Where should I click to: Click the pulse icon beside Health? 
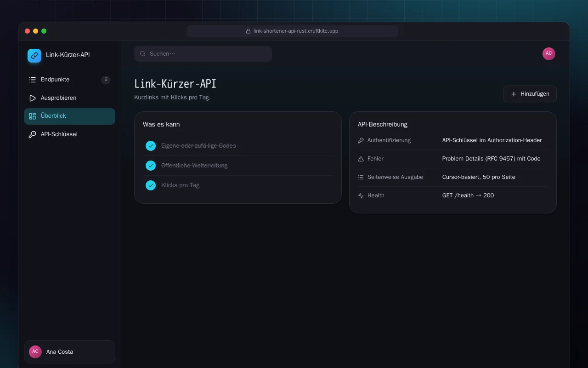[361, 195]
